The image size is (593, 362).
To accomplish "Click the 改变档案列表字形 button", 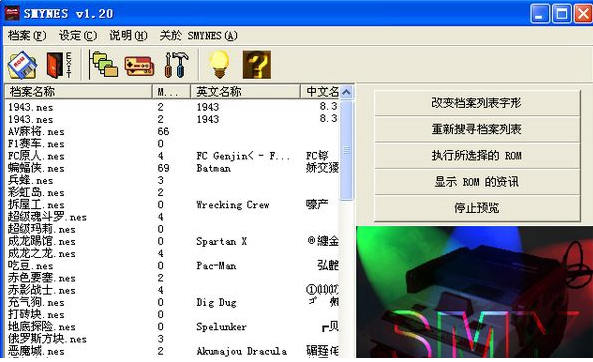I will pos(477,103).
